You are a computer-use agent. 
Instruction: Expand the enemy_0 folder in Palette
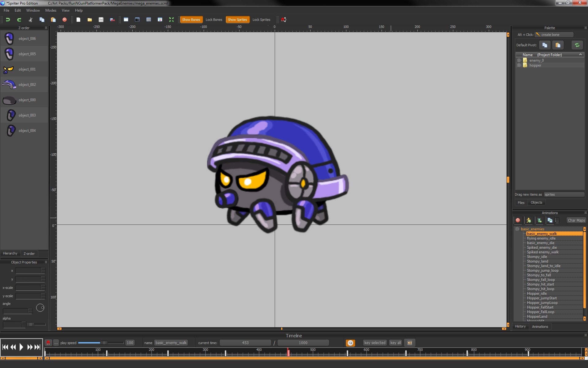tap(519, 60)
